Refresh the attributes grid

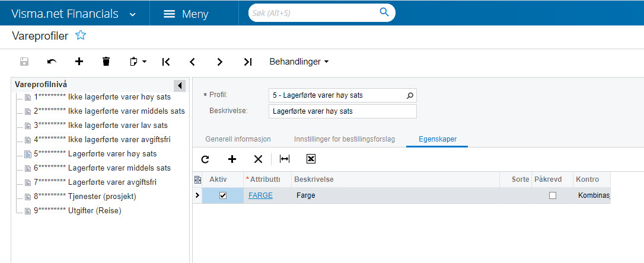point(205,159)
